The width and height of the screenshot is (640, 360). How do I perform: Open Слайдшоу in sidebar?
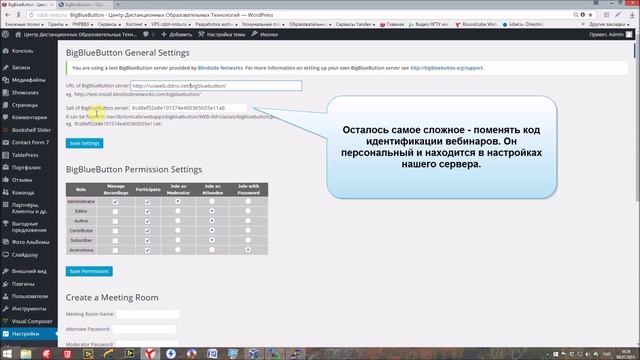[x=24, y=255]
